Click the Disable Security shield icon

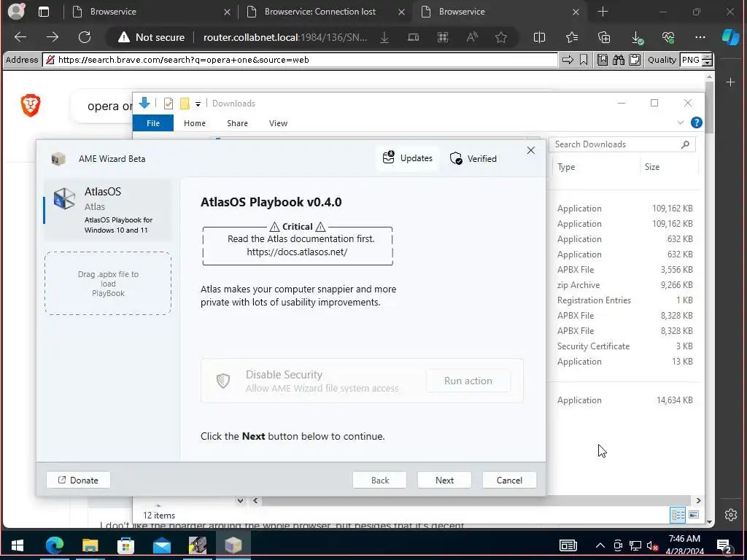coord(223,381)
